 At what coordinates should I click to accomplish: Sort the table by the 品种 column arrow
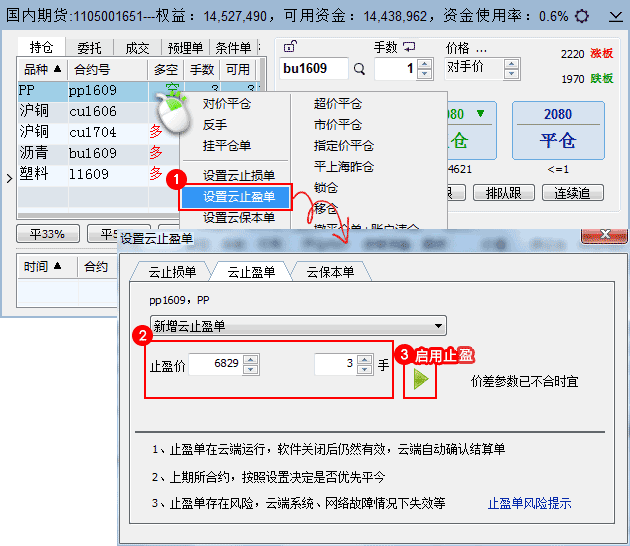(x=57, y=69)
